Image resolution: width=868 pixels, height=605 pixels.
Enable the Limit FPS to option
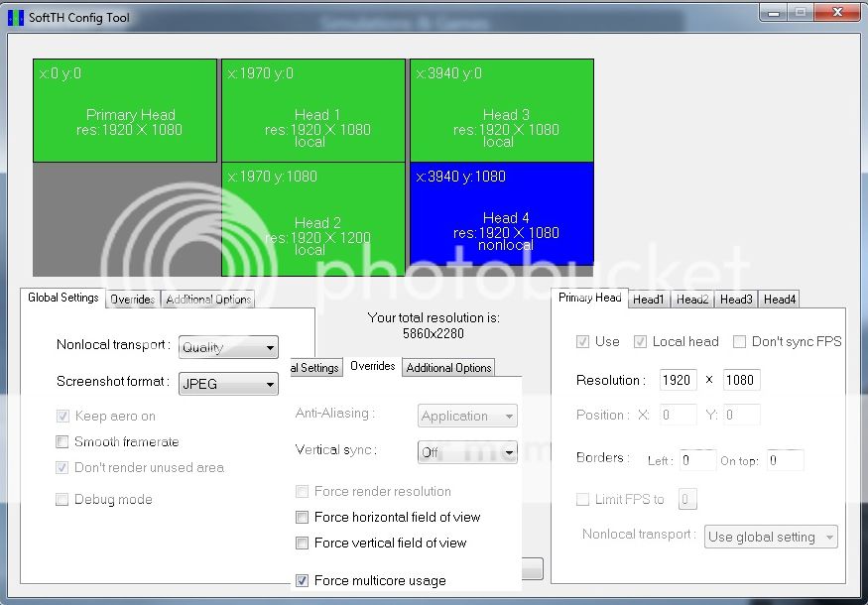(583, 499)
